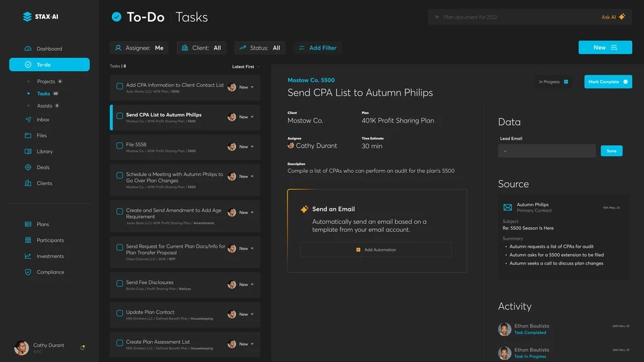Screen dimensions: 644x362
Task: Click the Files folder icon in sidebar
Action: [28, 136]
